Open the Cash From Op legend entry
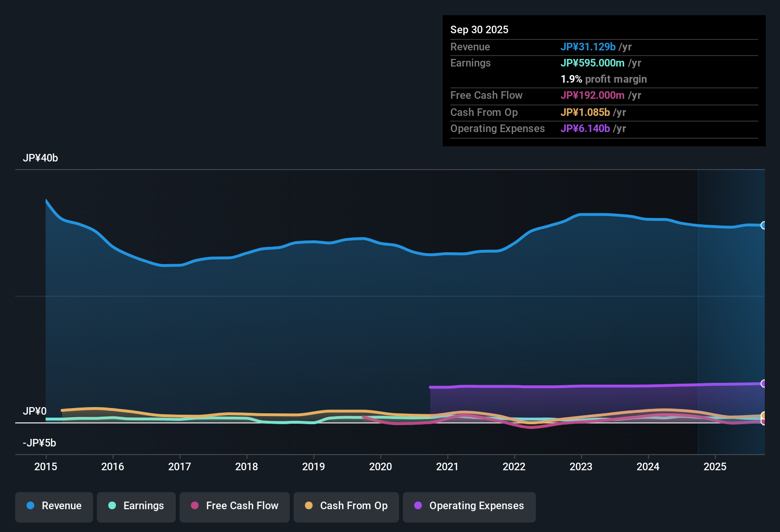This screenshot has height=532, width=780. 346,506
